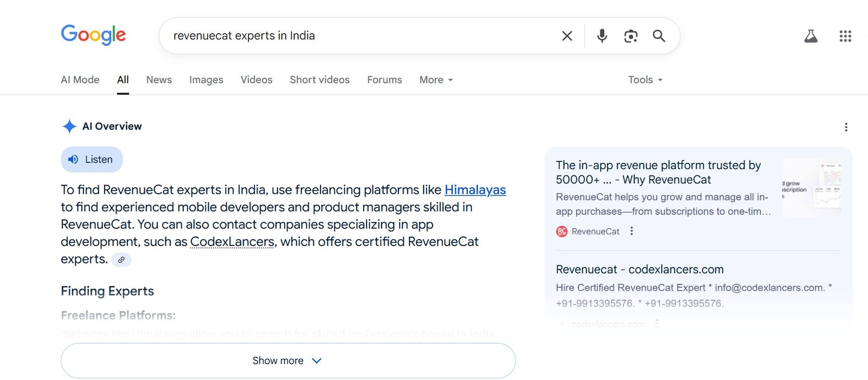
Task: Open 'Revenuecat - codexlancers.com' source result
Action: click(x=640, y=269)
